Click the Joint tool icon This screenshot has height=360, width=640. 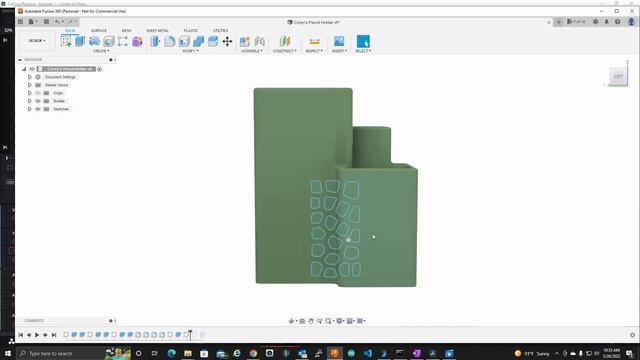[260, 41]
